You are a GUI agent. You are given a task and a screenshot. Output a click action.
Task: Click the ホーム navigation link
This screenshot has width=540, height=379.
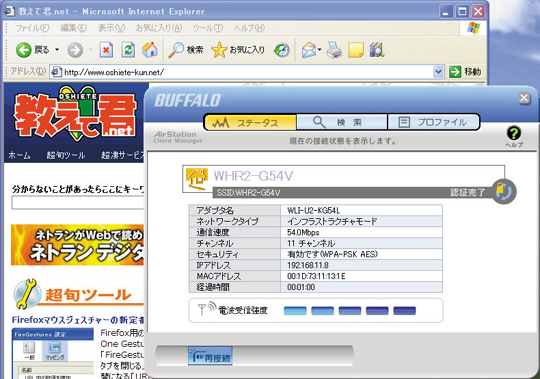point(19,155)
